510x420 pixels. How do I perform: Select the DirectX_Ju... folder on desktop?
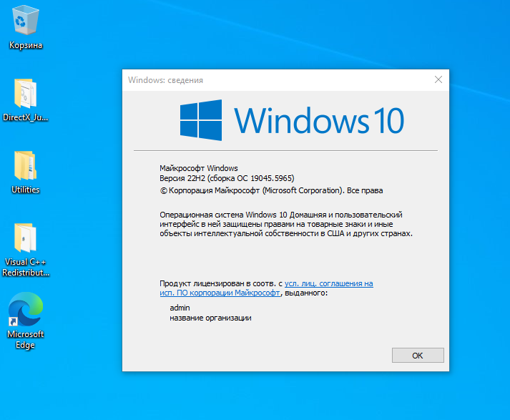26,94
